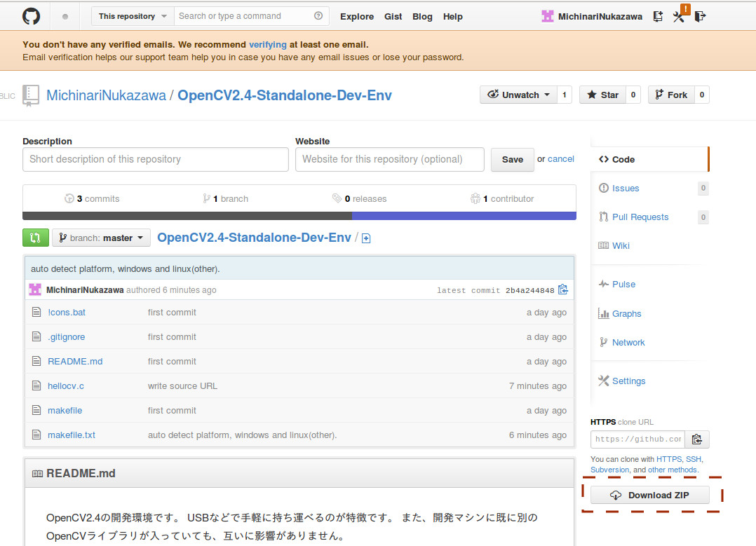Click the Settings tools icon in sidebar
This screenshot has width=756, height=546.
pos(604,381)
